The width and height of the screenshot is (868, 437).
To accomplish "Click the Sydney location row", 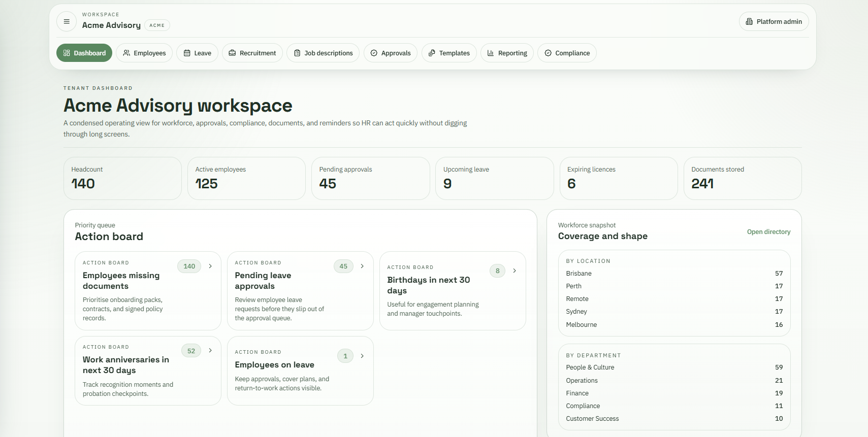I will point(674,312).
